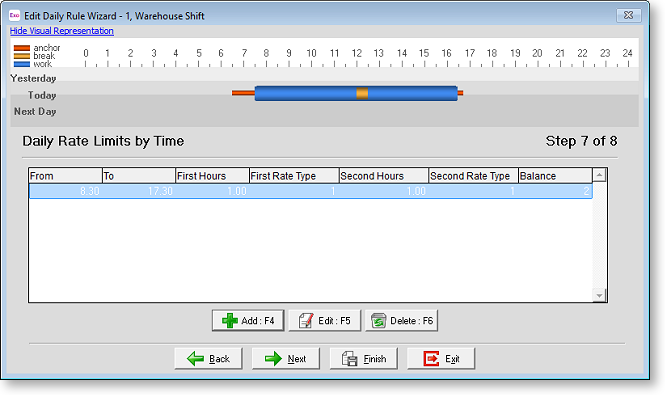The width and height of the screenshot is (665, 395).
Task: Click the From column header
Action: point(65,176)
